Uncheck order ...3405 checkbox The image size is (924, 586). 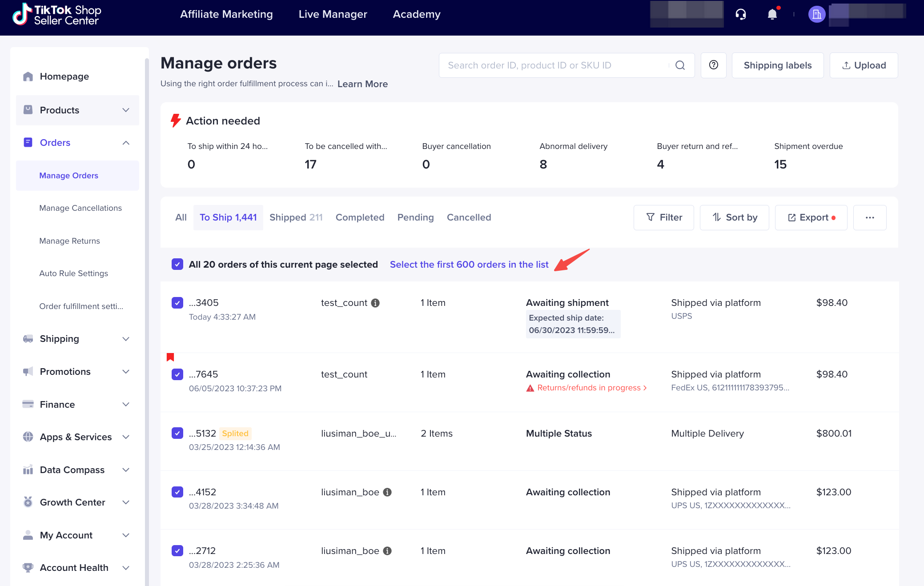(x=177, y=303)
